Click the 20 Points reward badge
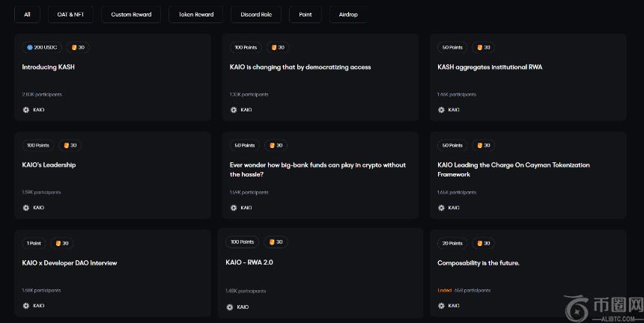The height and width of the screenshot is (323, 644). (452, 244)
